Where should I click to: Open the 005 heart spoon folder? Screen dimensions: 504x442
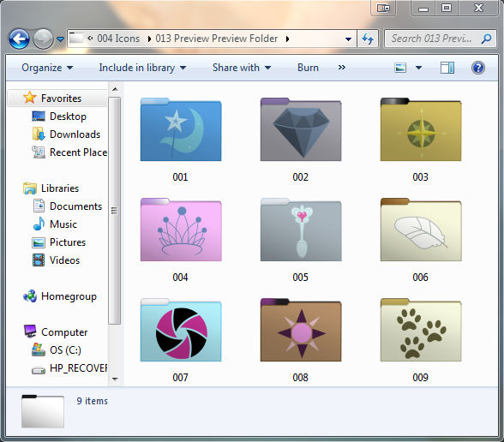coord(301,230)
